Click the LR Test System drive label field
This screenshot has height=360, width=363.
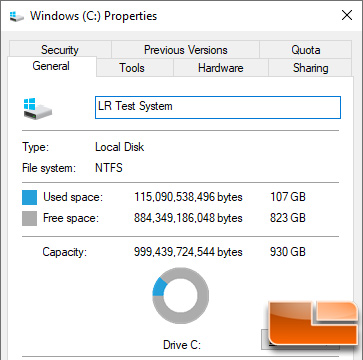click(x=218, y=107)
